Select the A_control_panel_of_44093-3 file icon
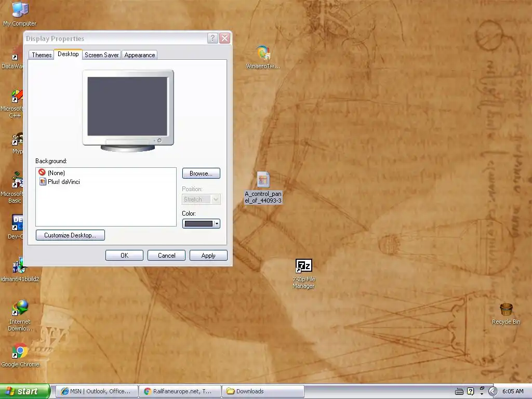The image size is (532, 399). (263, 188)
